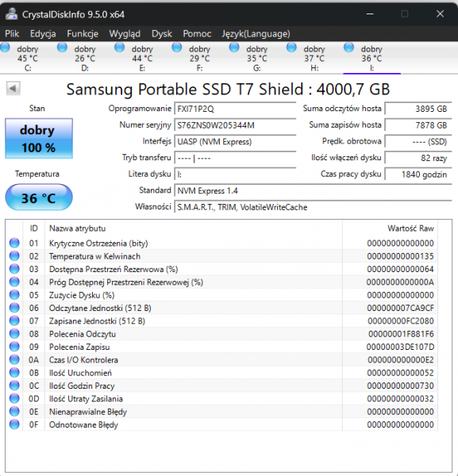The width and height of the screenshot is (458, 476).
Task: Click status orb for Czas I/O Kontrolera
Action: (x=14, y=359)
